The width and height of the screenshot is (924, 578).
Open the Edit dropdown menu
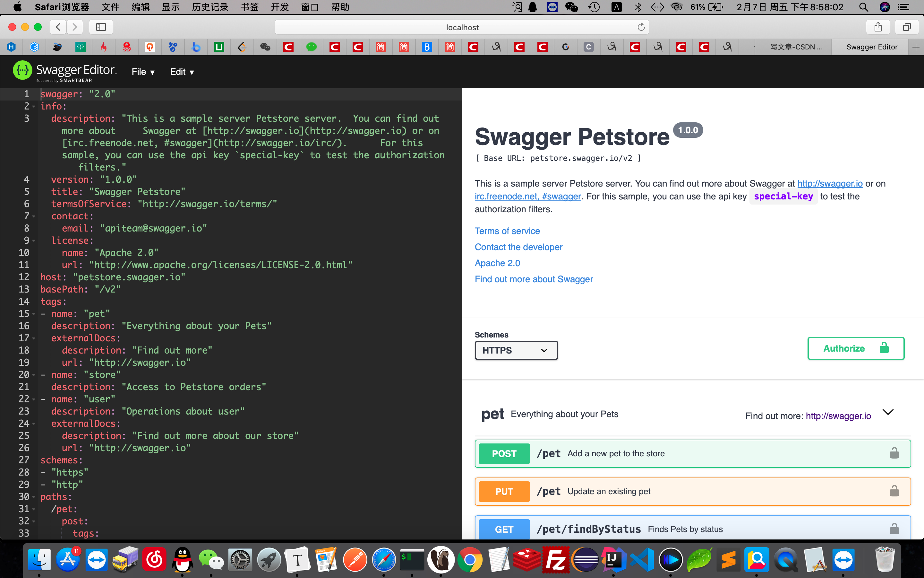[182, 72]
